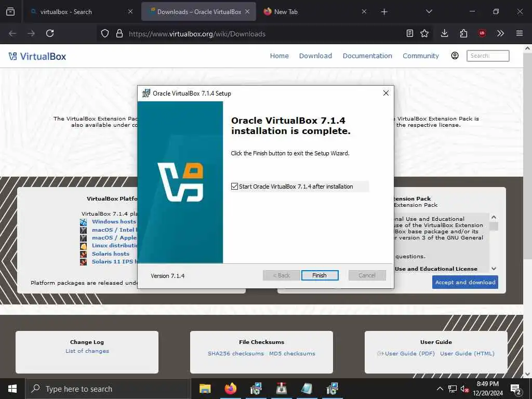Open the User Guide (PDF) link

[409, 353]
